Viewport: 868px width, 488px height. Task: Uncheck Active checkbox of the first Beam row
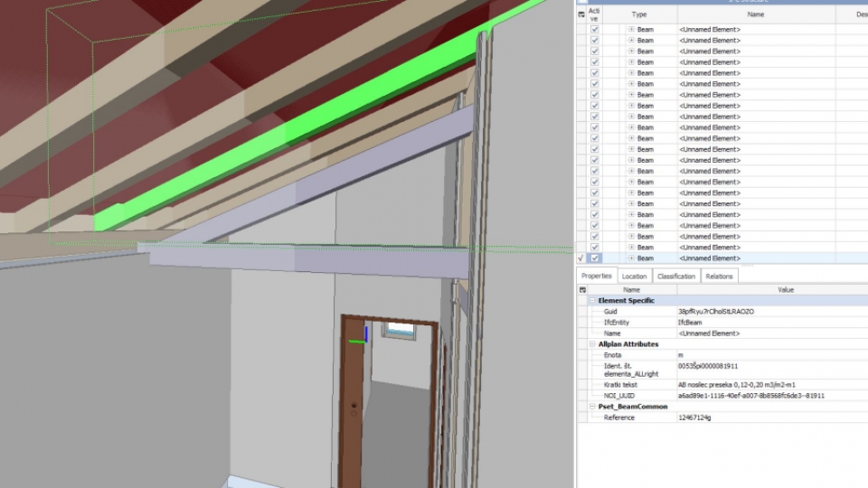tap(594, 30)
